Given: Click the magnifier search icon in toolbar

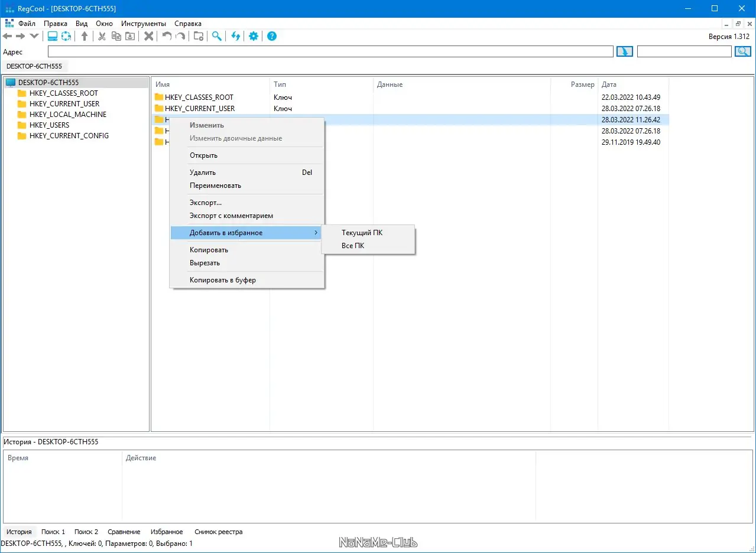Looking at the screenshot, I should 217,36.
